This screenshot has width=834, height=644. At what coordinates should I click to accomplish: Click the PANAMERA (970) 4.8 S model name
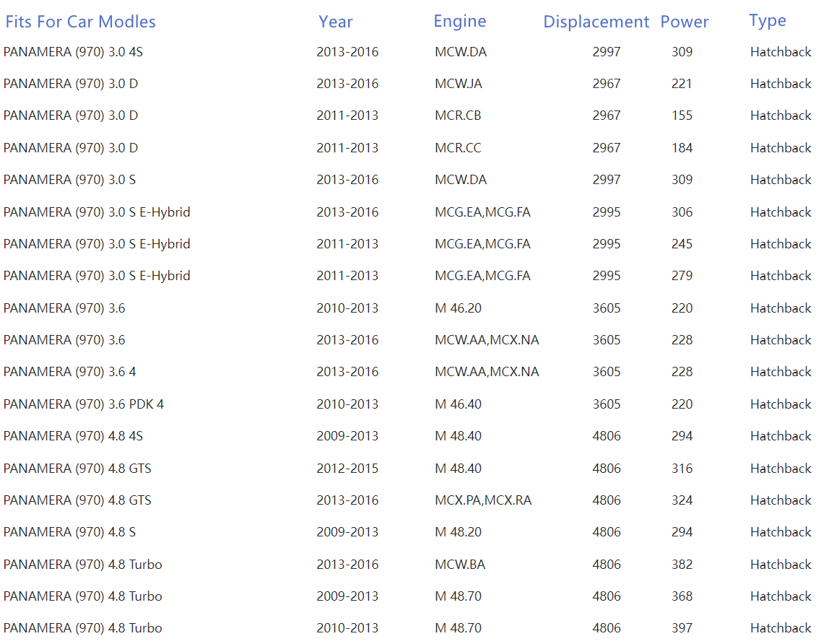click(x=69, y=532)
